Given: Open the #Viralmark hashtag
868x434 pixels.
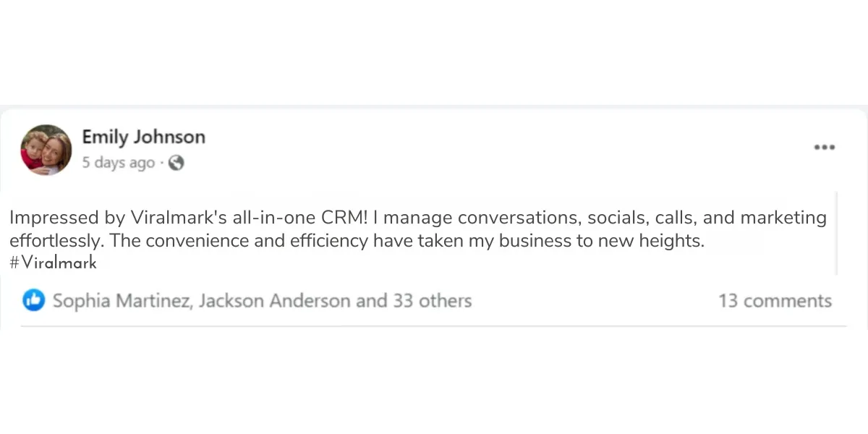Looking at the screenshot, I should point(54,263).
